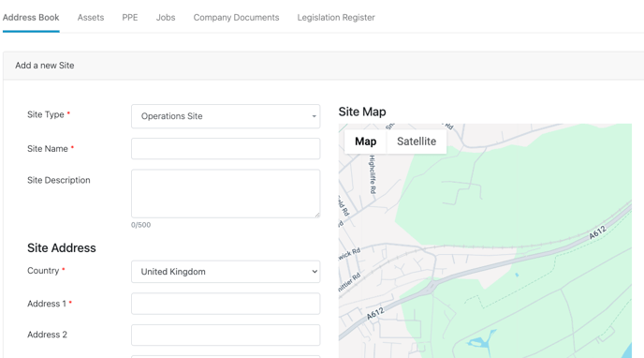Screen dimensions: 644x358
Task: Click the 'Site Map' heading
Action: pyautogui.click(x=362, y=112)
